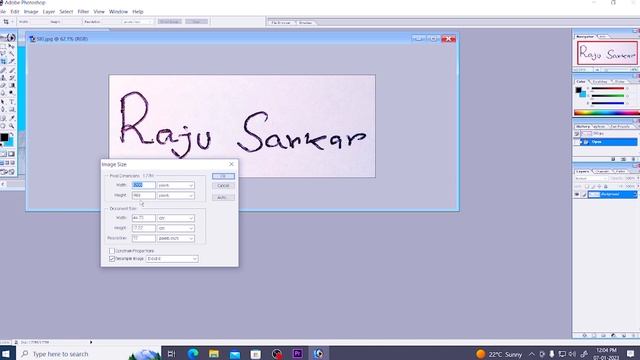Click Cancel in Image Size dialog

[223, 186]
